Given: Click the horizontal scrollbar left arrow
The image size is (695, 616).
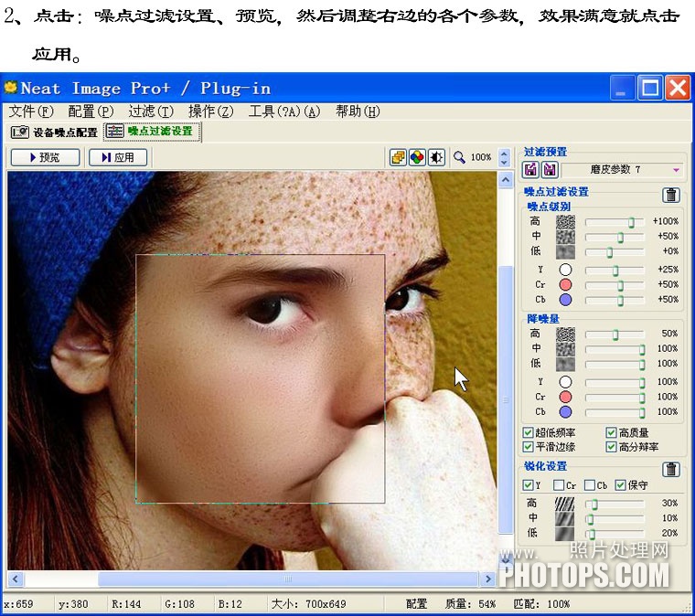Looking at the screenshot, I should pos(16,579).
